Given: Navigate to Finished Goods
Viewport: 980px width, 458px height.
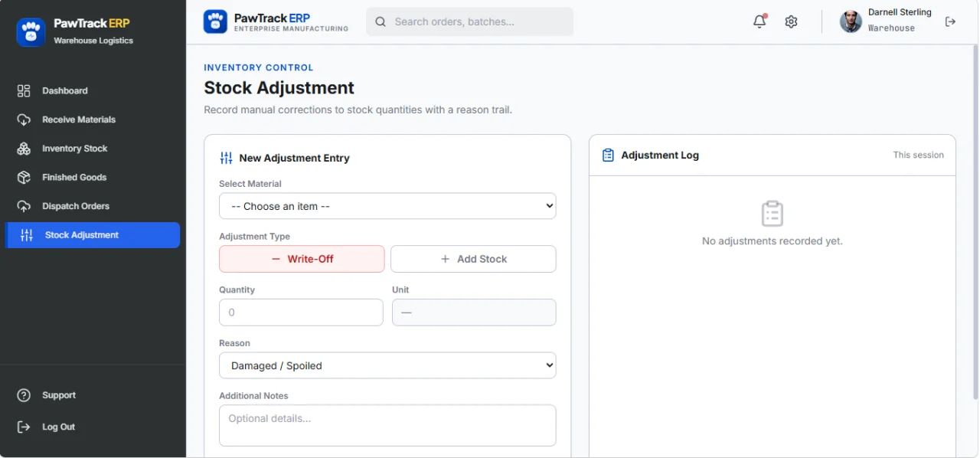Looking at the screenshot, I should click(93, 177).
